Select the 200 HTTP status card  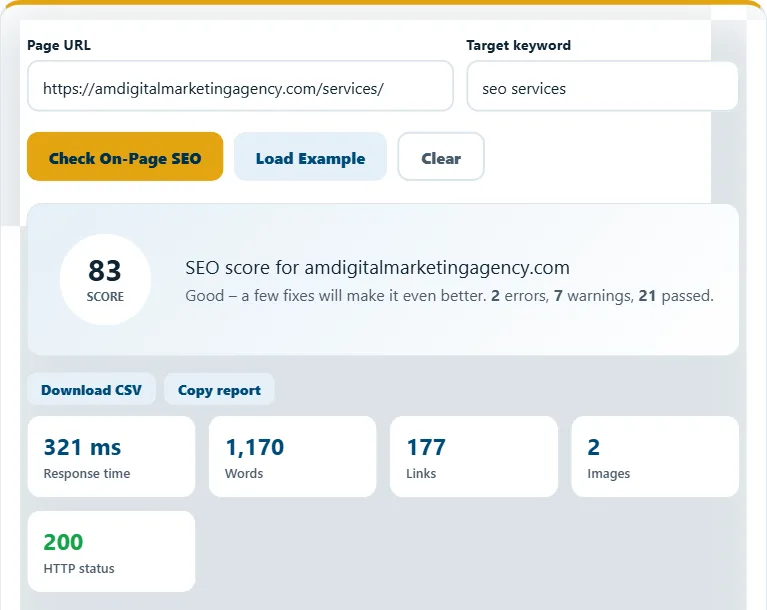click(112, 551)
